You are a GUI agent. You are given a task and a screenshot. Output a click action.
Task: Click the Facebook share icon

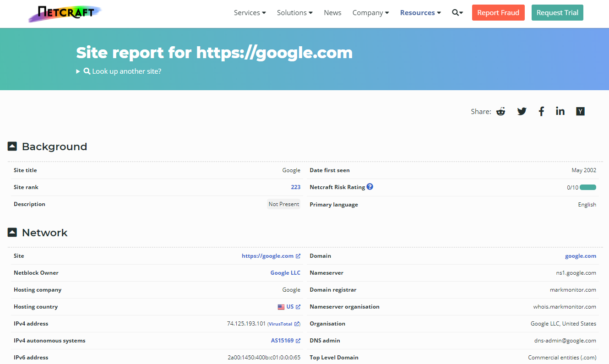(x=541, y=111)
